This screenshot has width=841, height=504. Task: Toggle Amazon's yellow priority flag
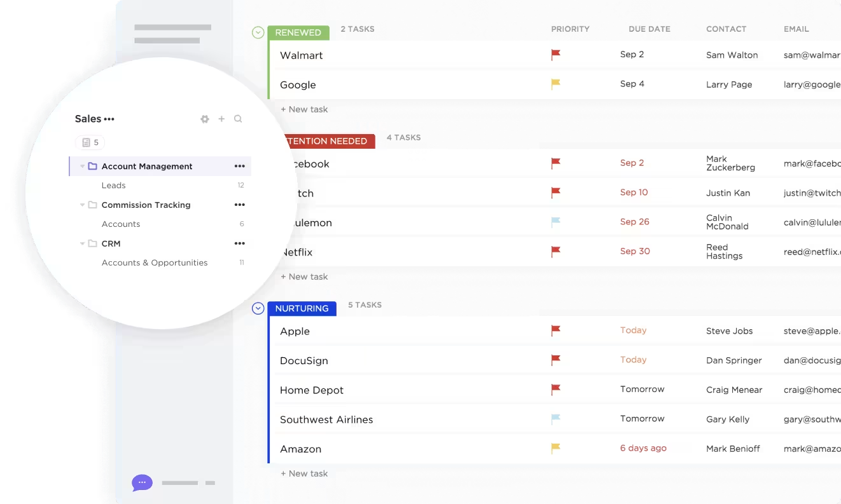(x=555, y=448)
